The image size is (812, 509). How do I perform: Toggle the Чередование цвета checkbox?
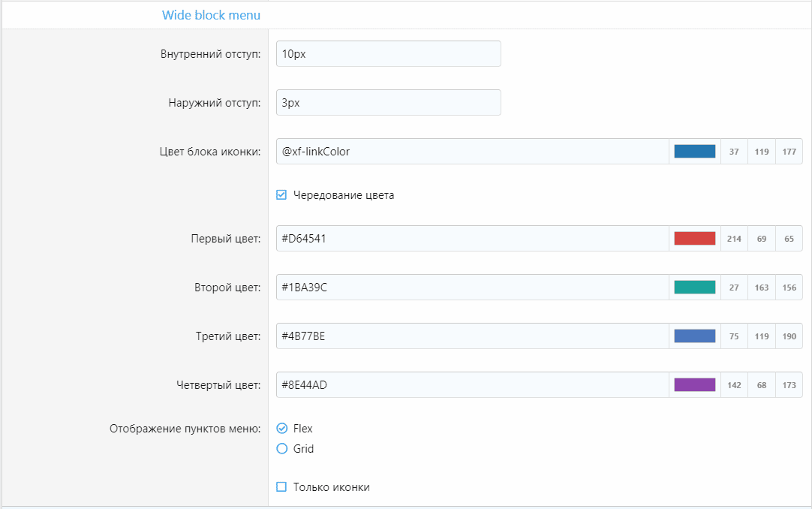tap(282, 195)
